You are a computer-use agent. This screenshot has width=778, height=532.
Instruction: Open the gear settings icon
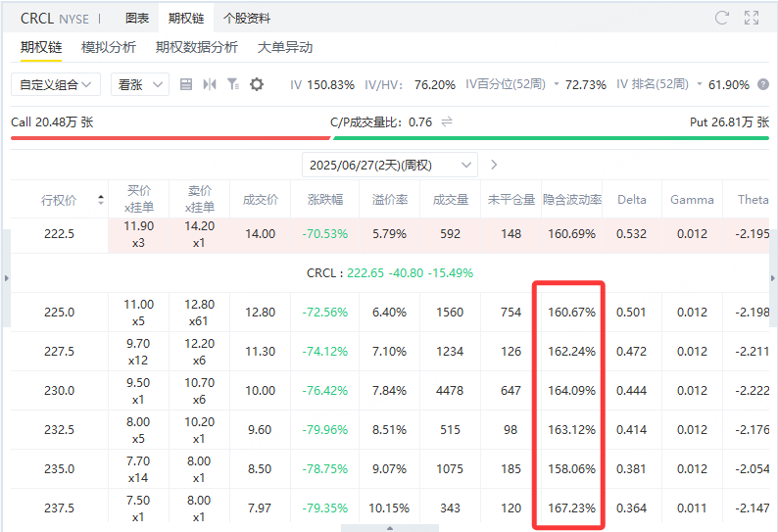257,84
